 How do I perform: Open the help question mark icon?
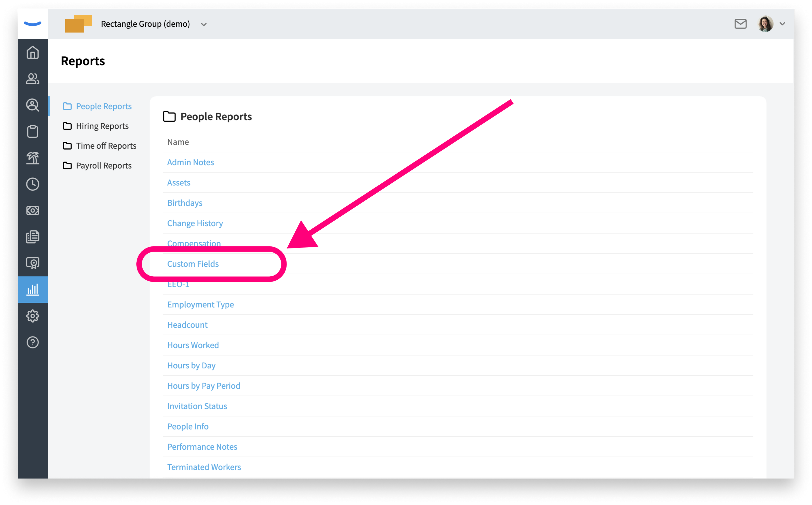click(x=33, y=342)
